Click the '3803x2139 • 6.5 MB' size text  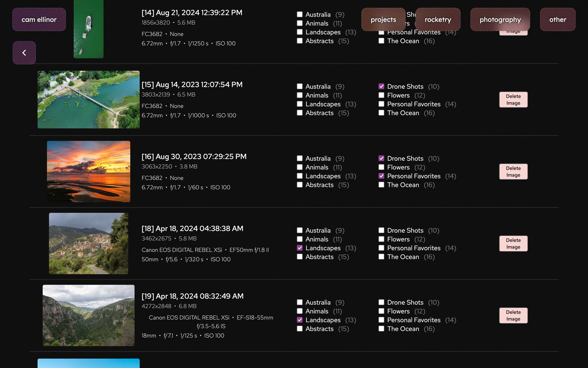(168, 95)
